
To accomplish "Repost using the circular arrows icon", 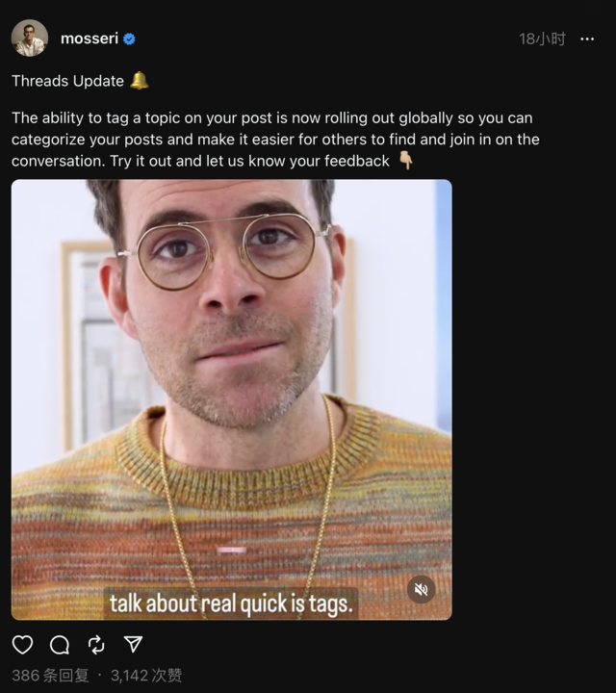I will click(96, 644).
